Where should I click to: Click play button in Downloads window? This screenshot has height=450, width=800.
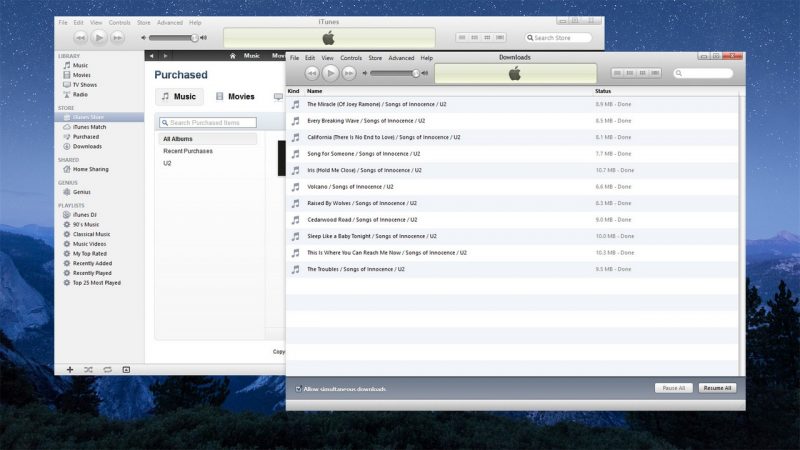point(330,73)
